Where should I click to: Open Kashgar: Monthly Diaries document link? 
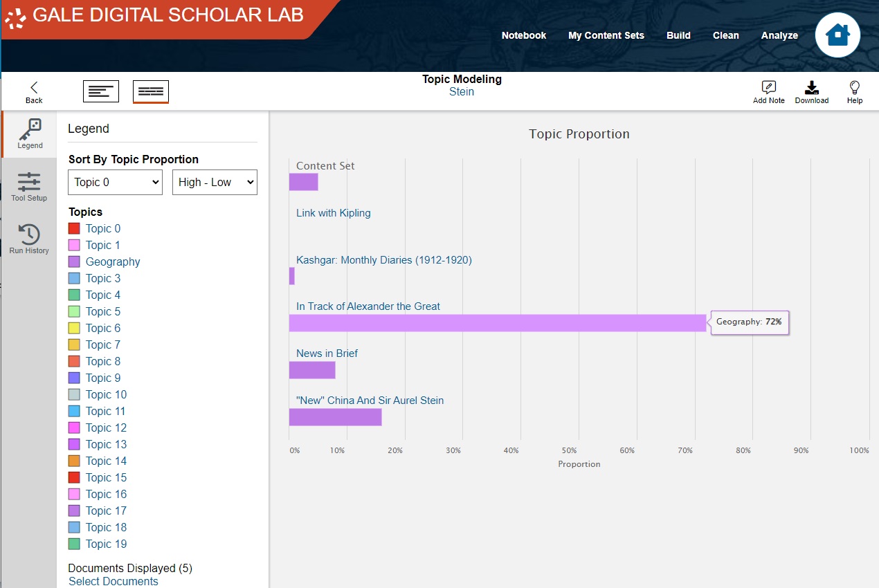pos(384,260)
